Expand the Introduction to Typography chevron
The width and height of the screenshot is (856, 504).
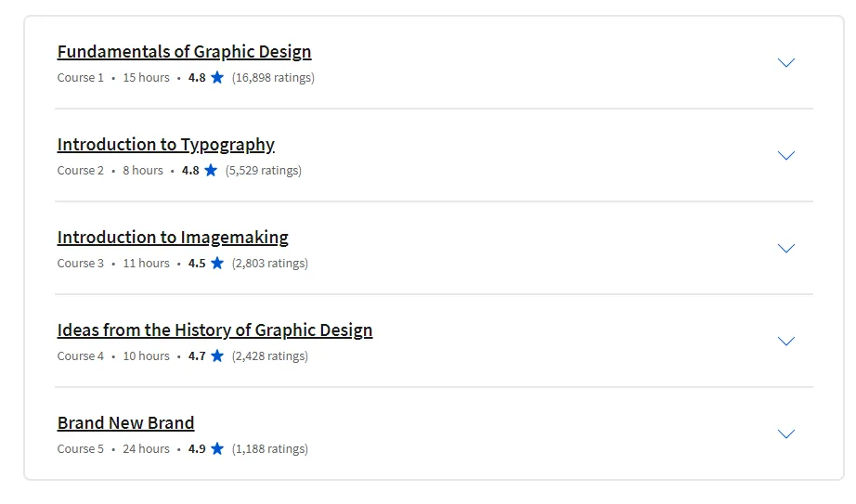(x=785, y=156)
